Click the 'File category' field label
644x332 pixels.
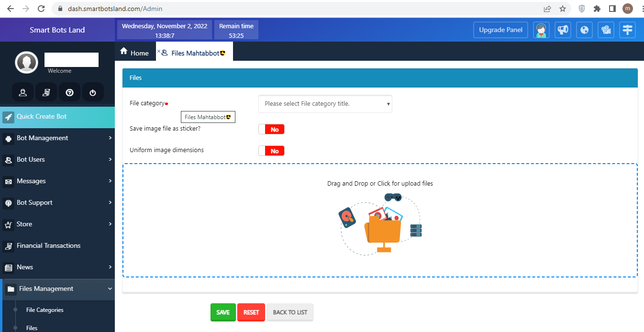147,103
